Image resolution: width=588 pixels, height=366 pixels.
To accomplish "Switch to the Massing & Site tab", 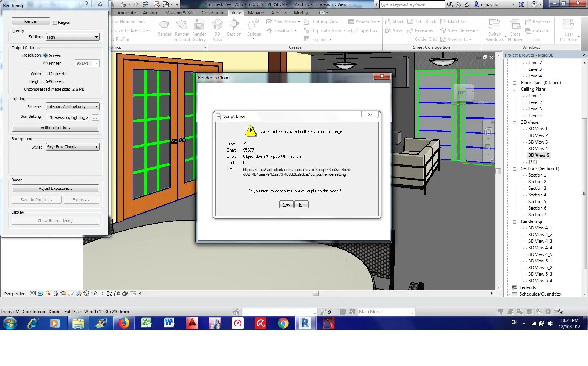I will (180, 12).
